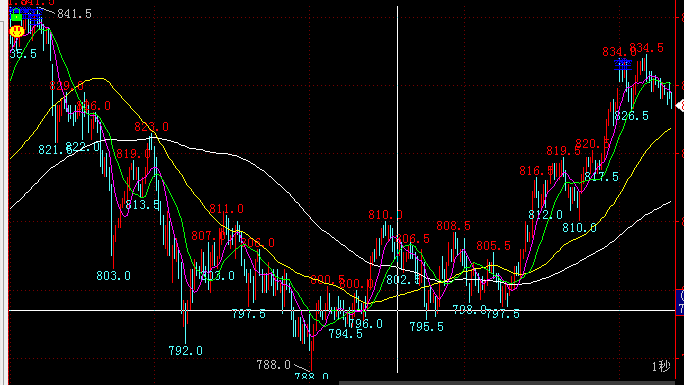Click the 813.5 low price label

tap(142, 204)
